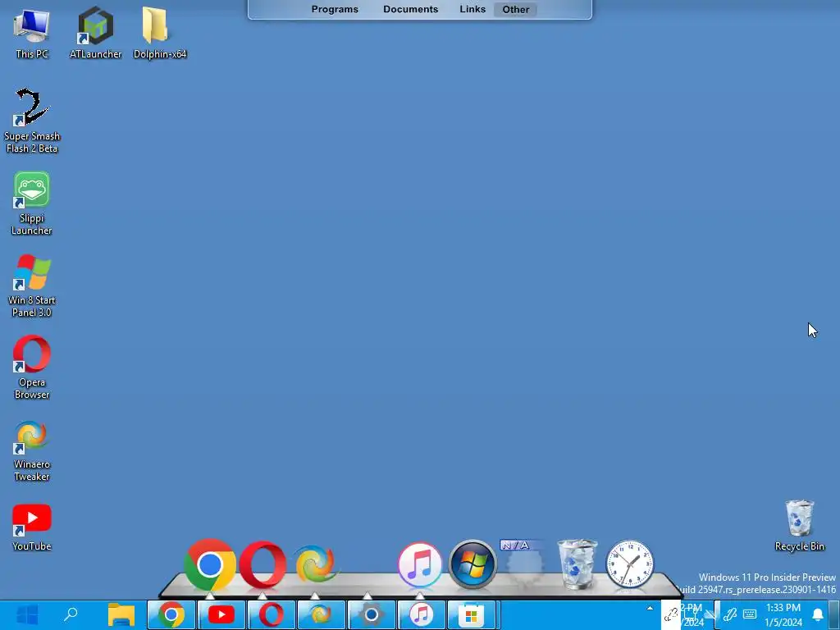Viewport: 840px width, 630px height.
Task: Click the analog clock docklet
Action: pyautogui.click(x=629, y=564)
